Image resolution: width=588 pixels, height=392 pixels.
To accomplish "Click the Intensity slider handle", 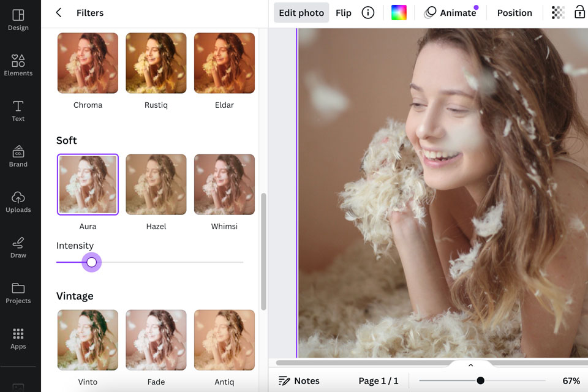I will [x=91, y=262].
